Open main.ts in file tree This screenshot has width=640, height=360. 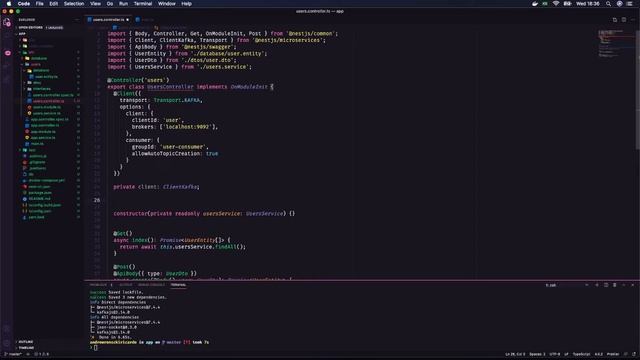[x=37, y=144]
